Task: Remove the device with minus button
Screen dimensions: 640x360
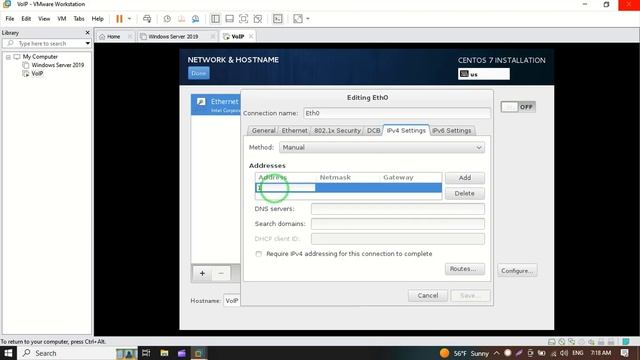Action: click(x=221, y=273)
